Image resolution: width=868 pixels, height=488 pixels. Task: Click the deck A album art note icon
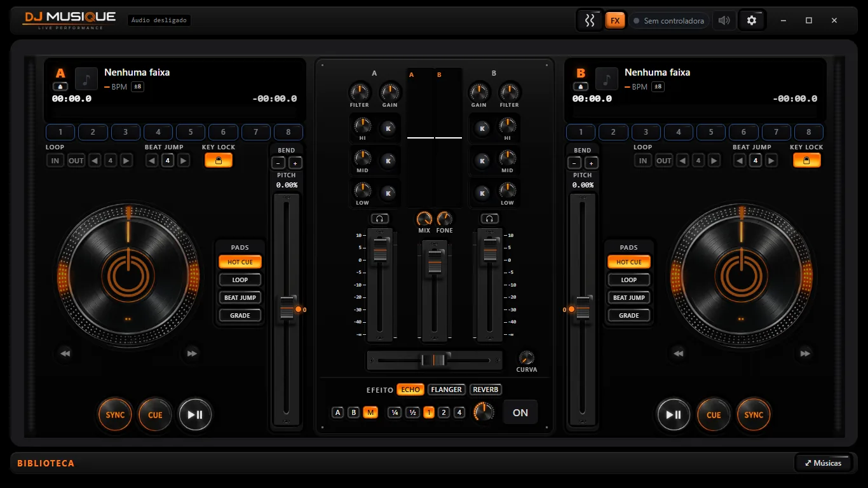click(x=86, y=79)
